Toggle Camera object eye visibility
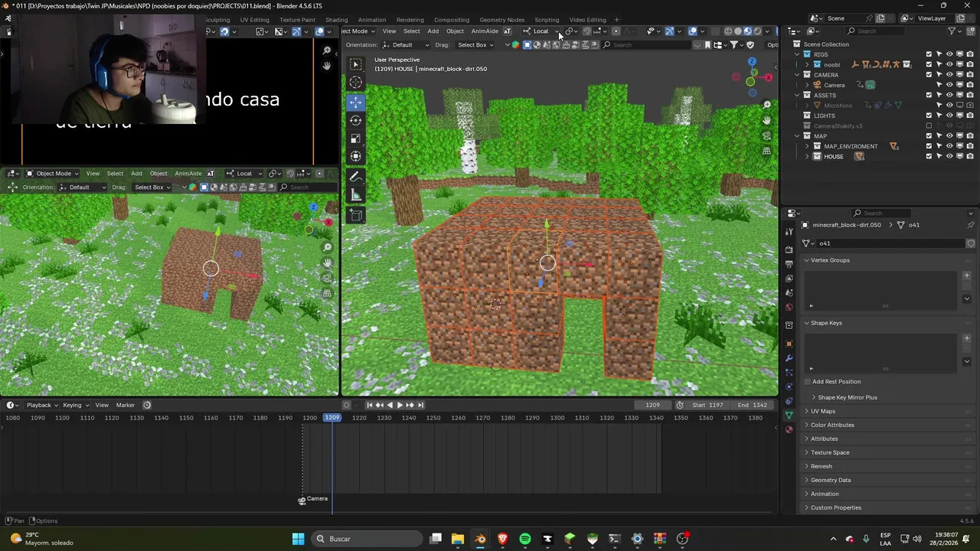 click(x=949, y=85)
